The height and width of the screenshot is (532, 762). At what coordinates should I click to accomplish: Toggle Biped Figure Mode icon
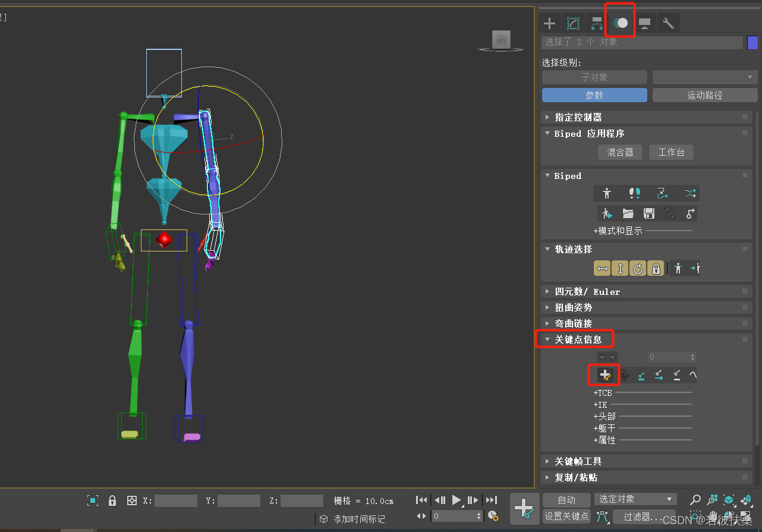click(x=606, y=193)
